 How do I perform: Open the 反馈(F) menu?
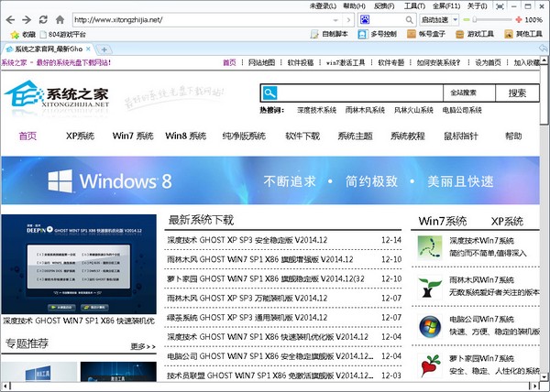pos(384,6)
